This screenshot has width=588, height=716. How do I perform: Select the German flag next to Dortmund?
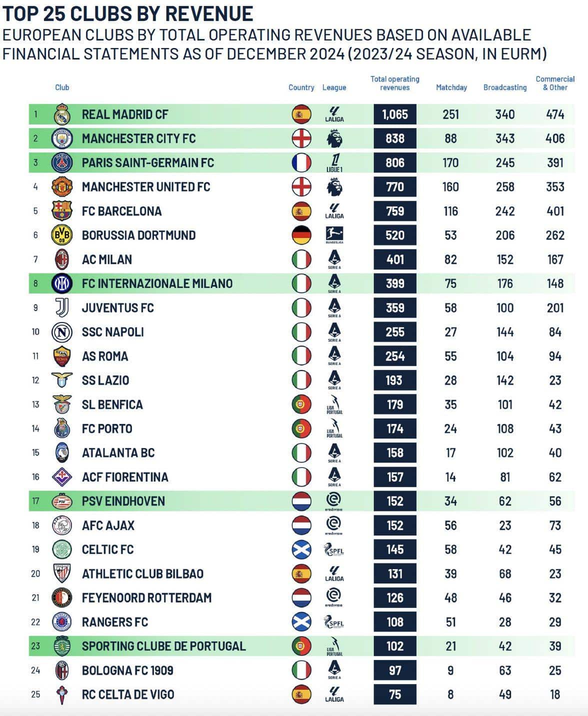pyautogui.click(x=301, y=235)
